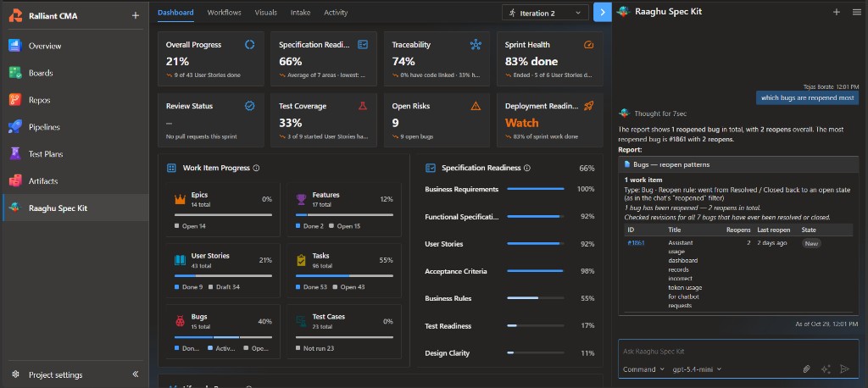Screen dimensions: 868x388
Task: Click the Epics crown icon
Action: tap(180, 199)
